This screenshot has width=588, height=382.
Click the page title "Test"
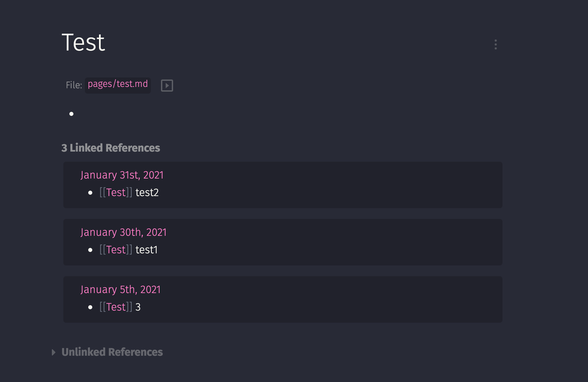83,43
